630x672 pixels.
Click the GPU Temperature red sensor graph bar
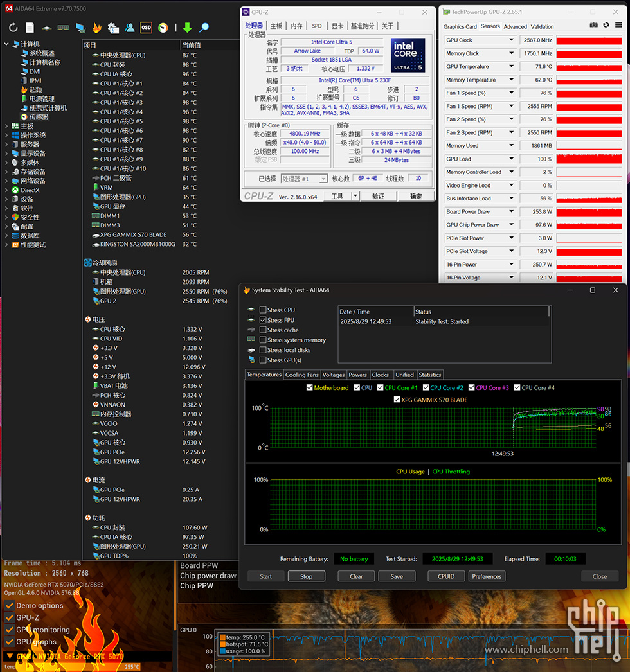pyautogui.click(x=589, y=66)
